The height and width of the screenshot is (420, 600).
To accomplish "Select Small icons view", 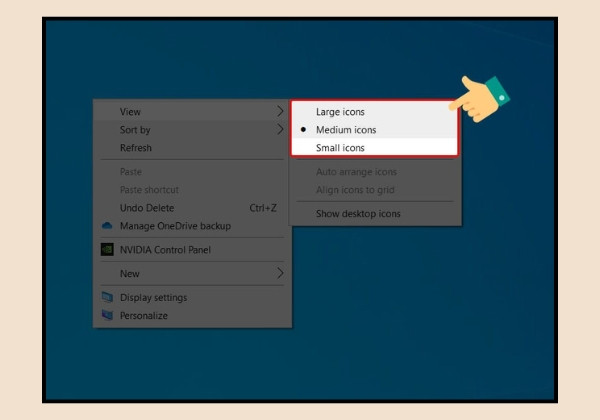I will click(x=375, y=148).
